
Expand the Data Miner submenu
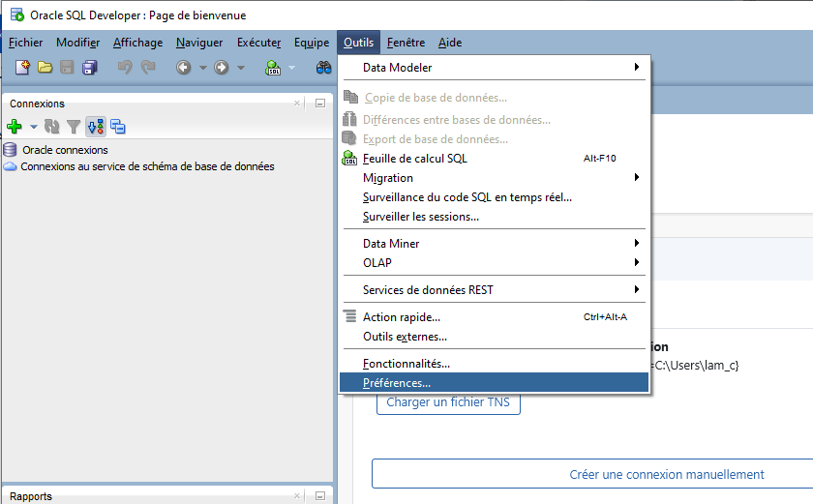click(495, 244)
